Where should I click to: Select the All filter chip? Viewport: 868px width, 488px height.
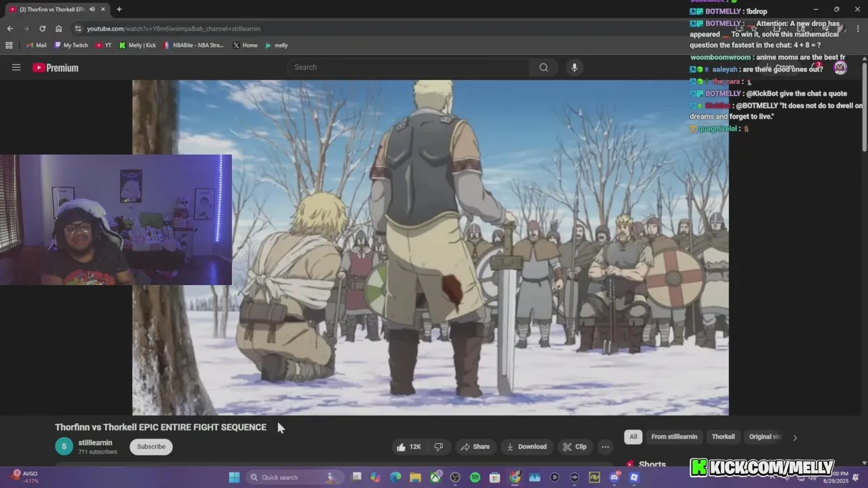633,436
